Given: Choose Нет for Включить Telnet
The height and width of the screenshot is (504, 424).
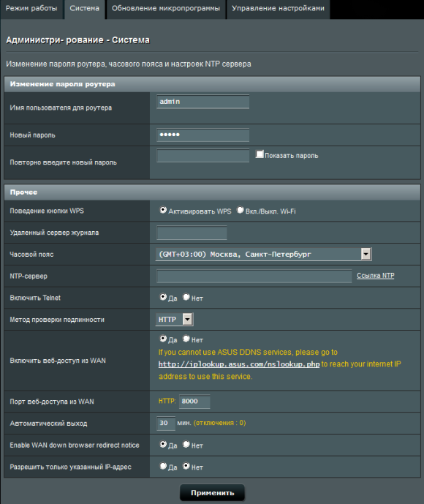Looking at the screenshot, I should 186,297.
